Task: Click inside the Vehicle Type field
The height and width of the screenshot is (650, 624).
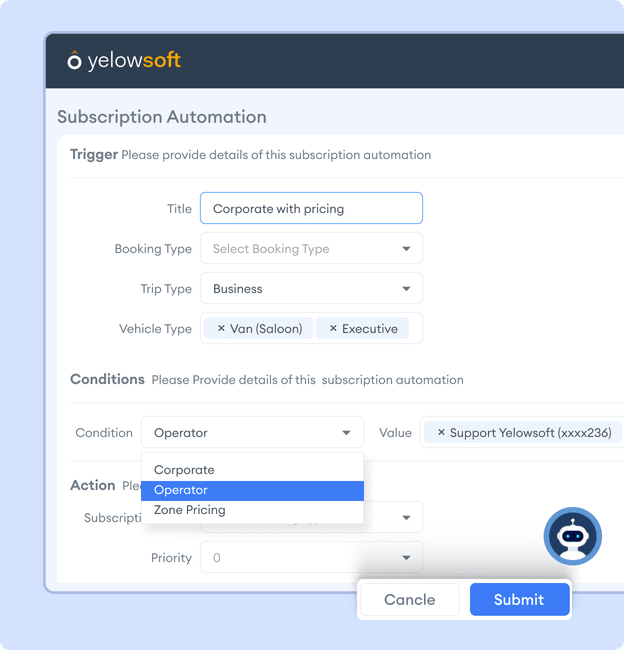Action: (x=414, y=329)
